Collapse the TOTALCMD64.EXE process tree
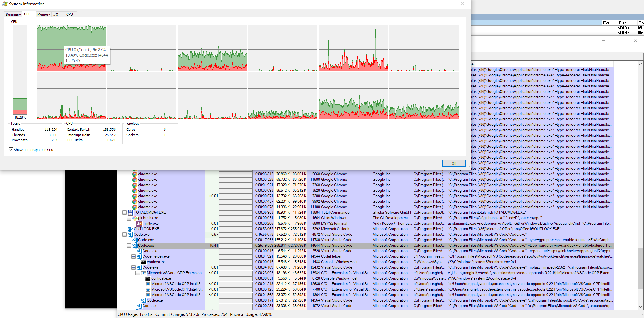 coord(124,212)
